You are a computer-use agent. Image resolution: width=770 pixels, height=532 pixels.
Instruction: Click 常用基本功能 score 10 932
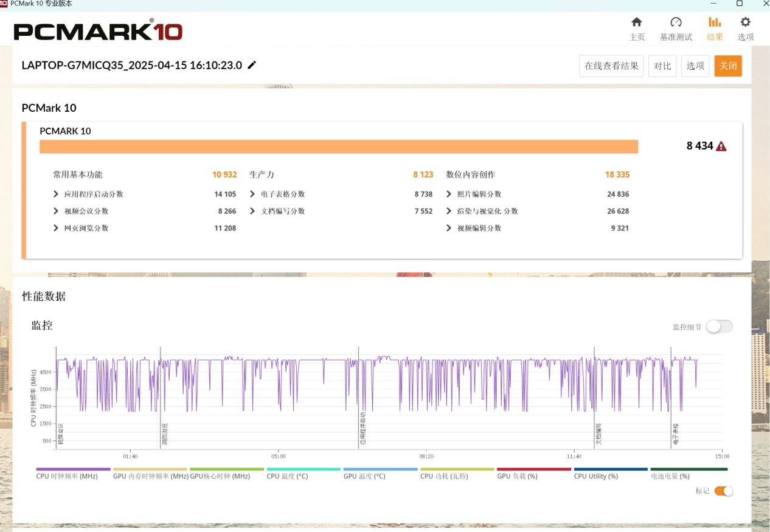224,174
